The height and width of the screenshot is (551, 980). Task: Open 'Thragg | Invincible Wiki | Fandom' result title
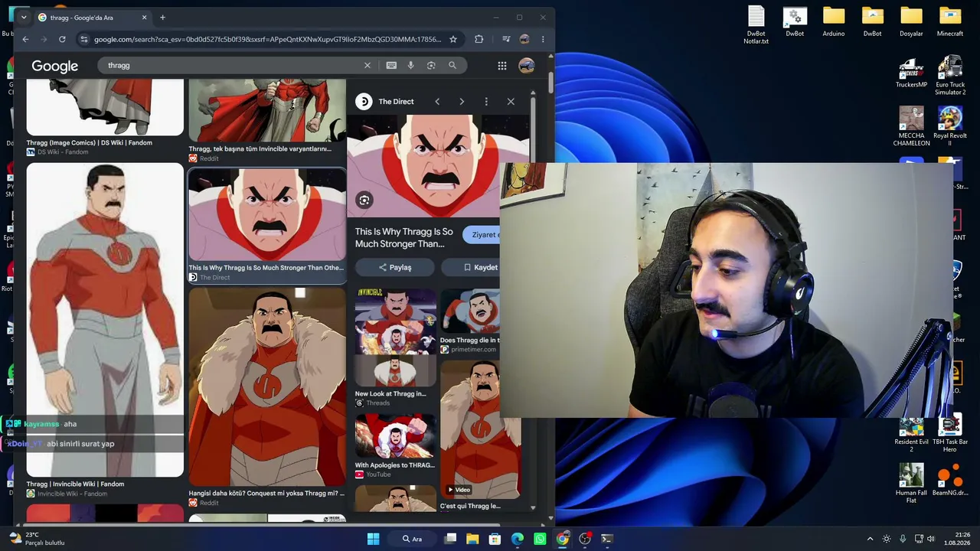point(75,484)
